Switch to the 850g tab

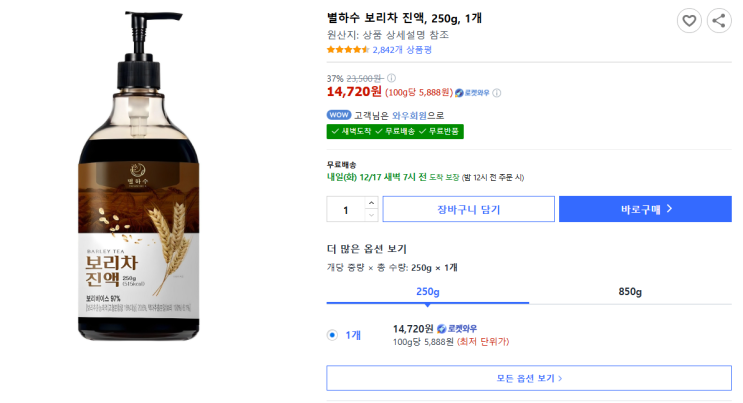[x=630, y=291]
